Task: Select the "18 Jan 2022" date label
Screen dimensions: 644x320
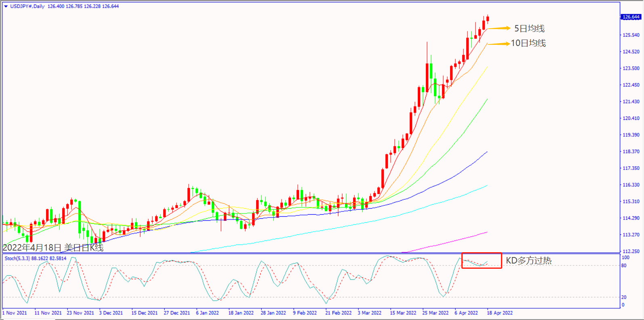Action: click(x=241, y=313)
